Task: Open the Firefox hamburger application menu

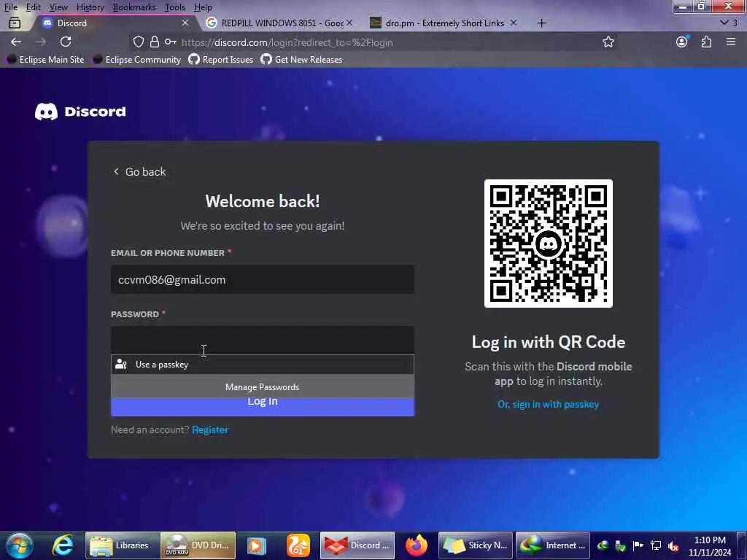Action: pos(731,42)
